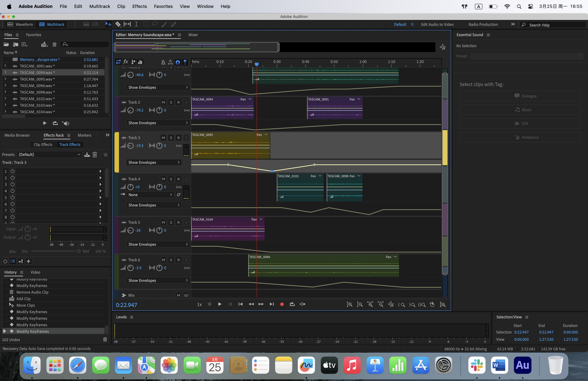This screenshot has height=381, width=588.
Task: Delete selected file with trash icon in Files panel
Action: click(54, 44)
